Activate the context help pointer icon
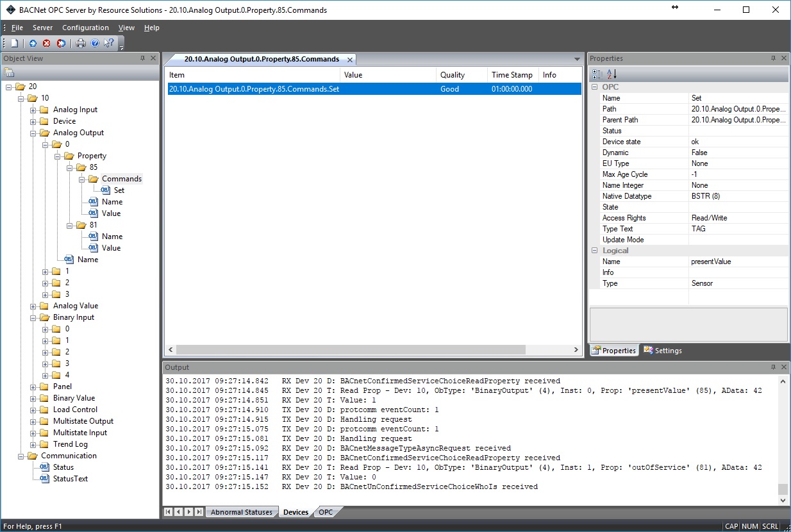Screen dimensions: 791x532 coord(109,43)
